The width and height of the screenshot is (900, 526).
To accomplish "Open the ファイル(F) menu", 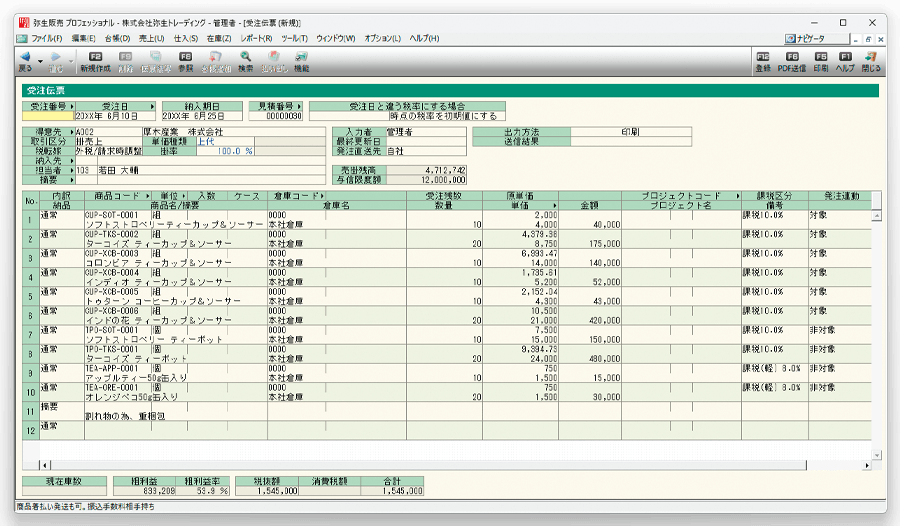I will tap(46, 38).
